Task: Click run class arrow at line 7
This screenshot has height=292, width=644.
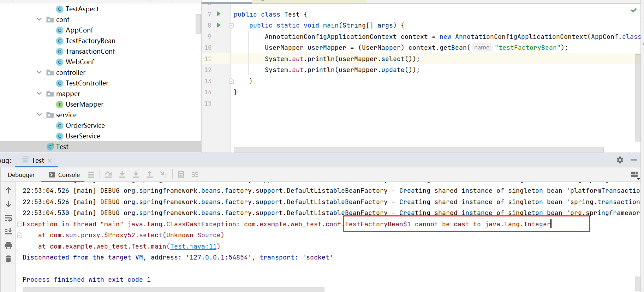Action: click(219, 14)
